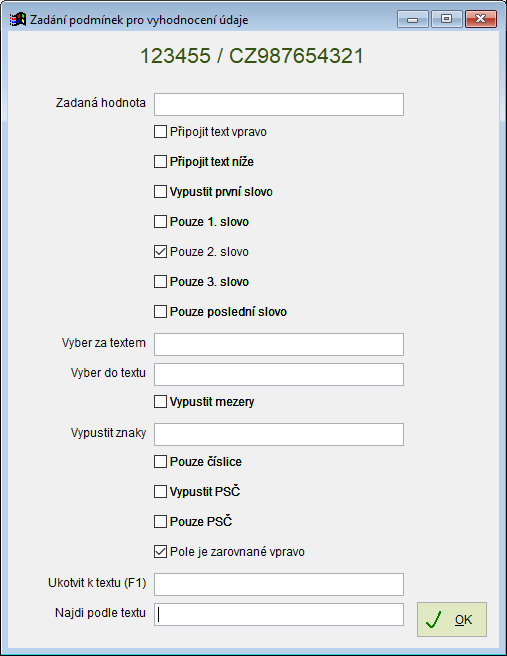
Task: Tick the Pouze číslice checkbox
Action: tap(160, 461)
